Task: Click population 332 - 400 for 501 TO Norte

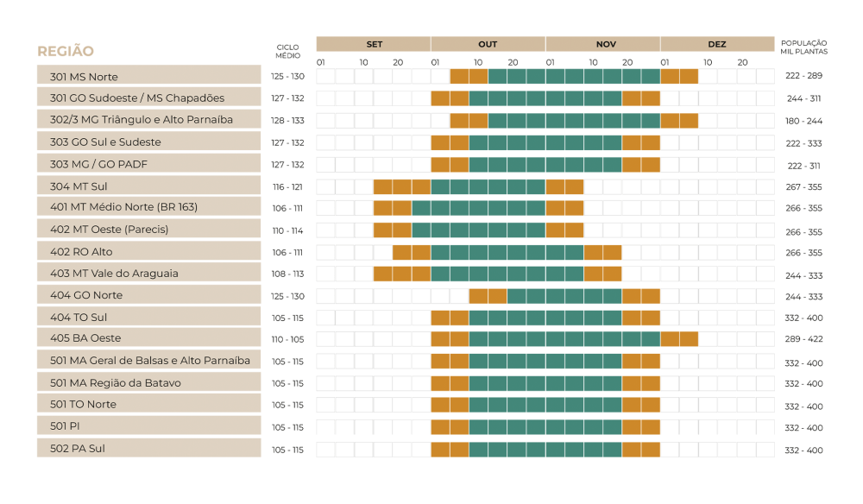Action: point(804,406)
